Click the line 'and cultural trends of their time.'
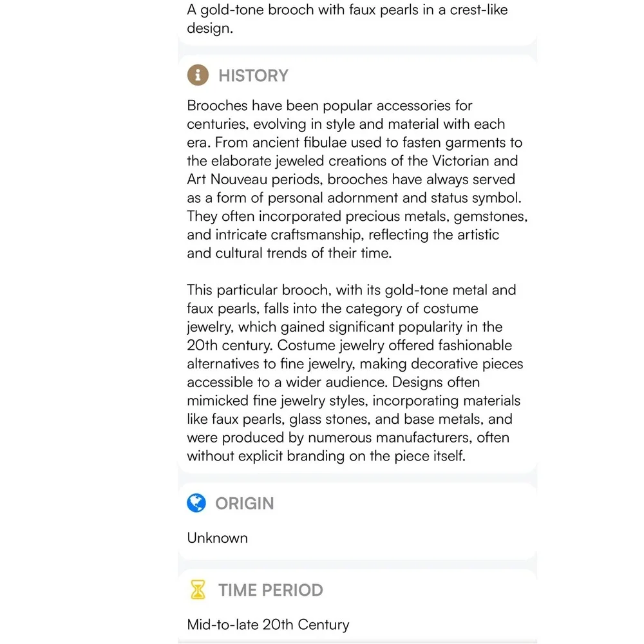 [290, 253]
